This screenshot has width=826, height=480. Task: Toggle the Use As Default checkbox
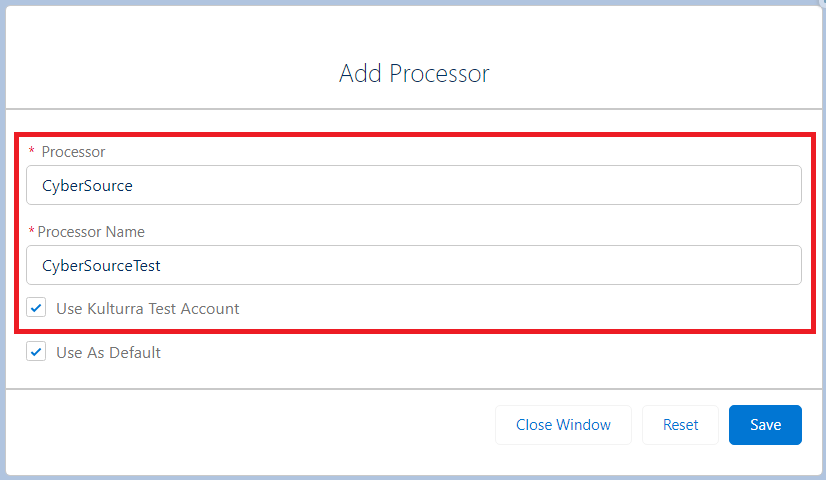(x=36, y=352)
